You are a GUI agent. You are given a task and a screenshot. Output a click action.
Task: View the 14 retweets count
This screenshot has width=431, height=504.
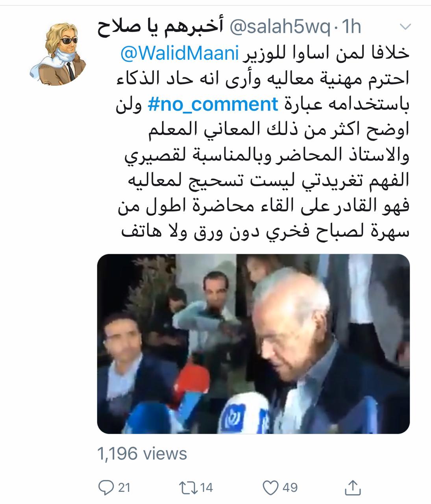pos(207,488)
